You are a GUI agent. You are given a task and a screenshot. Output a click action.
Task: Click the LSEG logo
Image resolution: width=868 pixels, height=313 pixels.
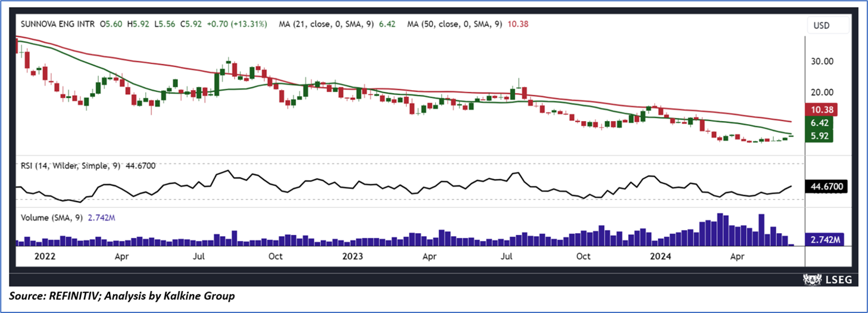[x=829, y=279]
